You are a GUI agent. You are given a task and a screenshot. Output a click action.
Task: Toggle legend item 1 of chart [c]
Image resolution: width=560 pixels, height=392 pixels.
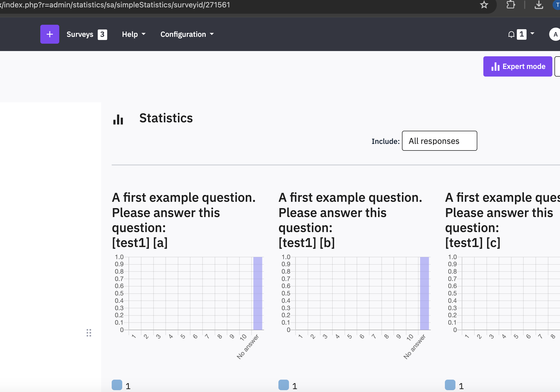point(450,385)
